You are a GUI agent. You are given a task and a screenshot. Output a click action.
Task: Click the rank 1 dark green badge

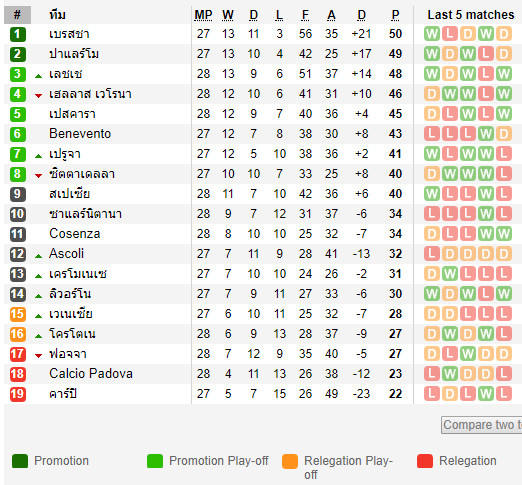[18, 34]
